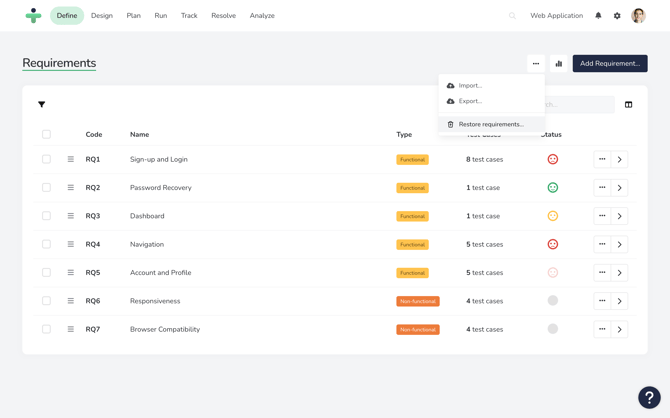Click the red status face for RQ1
670x418 pixels.
(x=552, y=159)
